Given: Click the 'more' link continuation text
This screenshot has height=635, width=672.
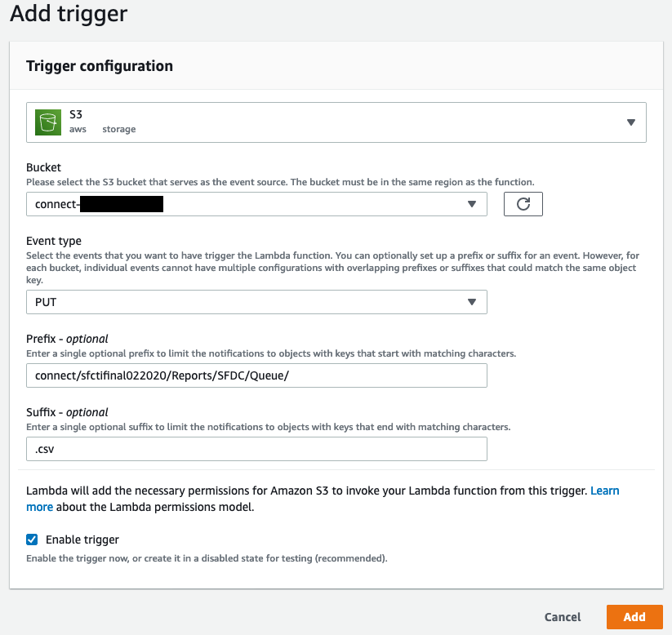Looking at the screenshot, I should [x=39, y=507].
